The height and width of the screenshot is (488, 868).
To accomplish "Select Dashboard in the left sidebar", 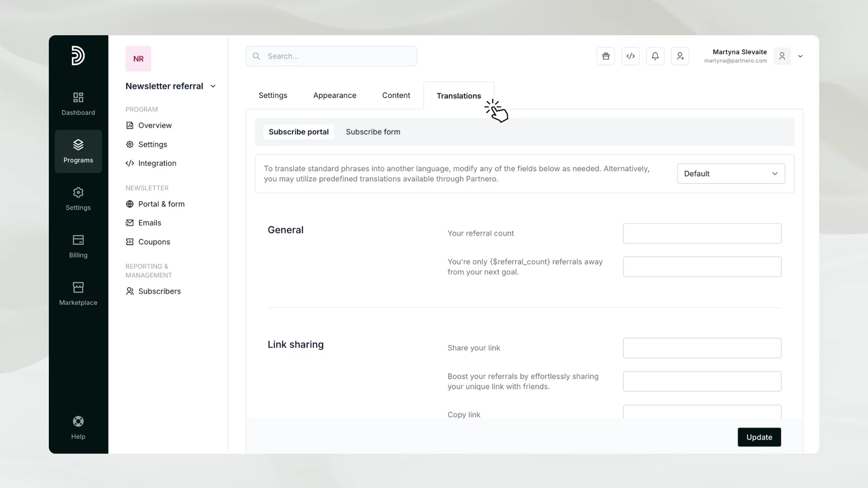I will [78, 103].
